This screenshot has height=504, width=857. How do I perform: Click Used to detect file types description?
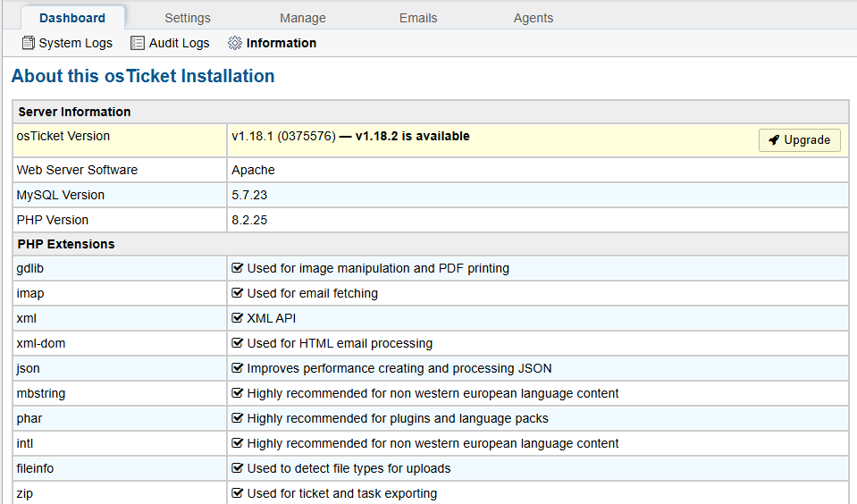pyautogui.click(x=349, y=468)
